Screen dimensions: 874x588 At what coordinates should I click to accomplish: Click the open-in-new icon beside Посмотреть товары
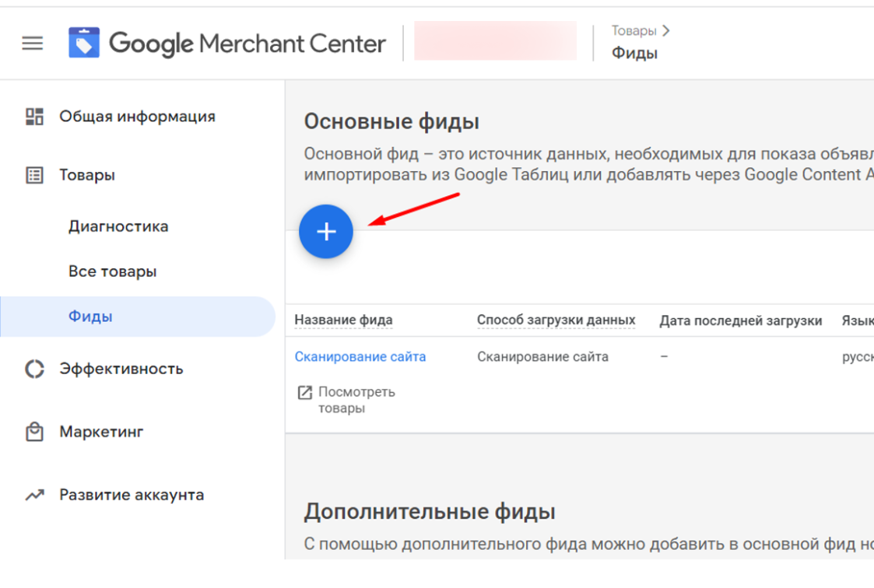pos(305,393)
